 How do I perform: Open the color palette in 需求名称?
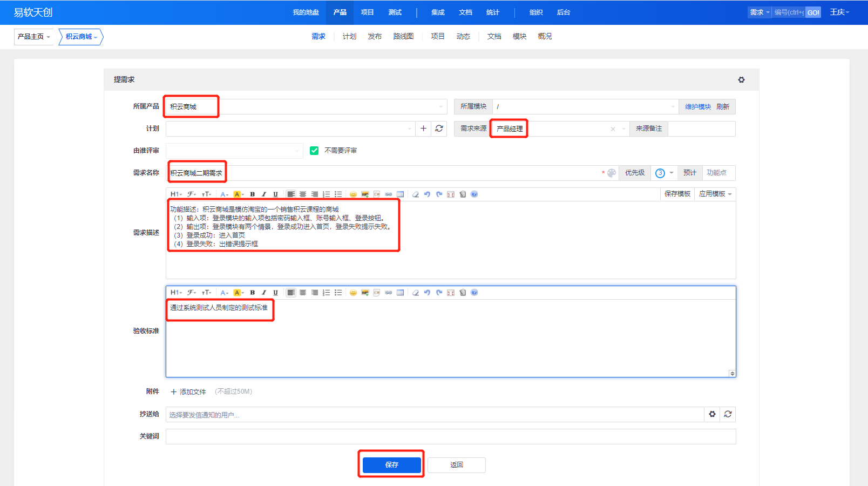(612, 173)
